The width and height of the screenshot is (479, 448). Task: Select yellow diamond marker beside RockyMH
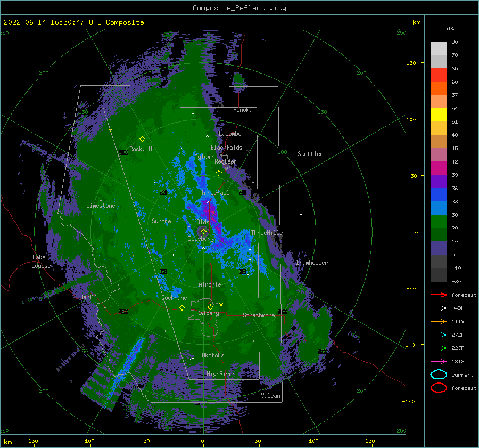pos(142,139)
